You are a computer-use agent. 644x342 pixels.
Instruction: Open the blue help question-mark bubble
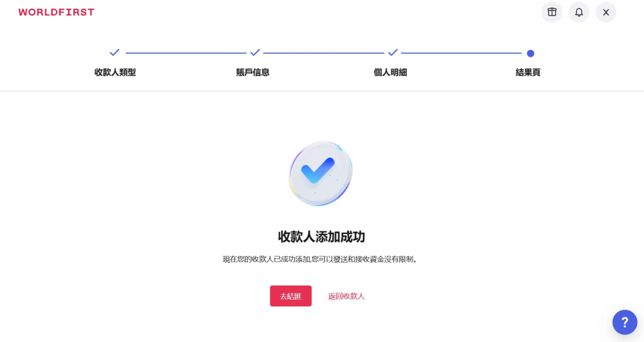tap(625, 323)
